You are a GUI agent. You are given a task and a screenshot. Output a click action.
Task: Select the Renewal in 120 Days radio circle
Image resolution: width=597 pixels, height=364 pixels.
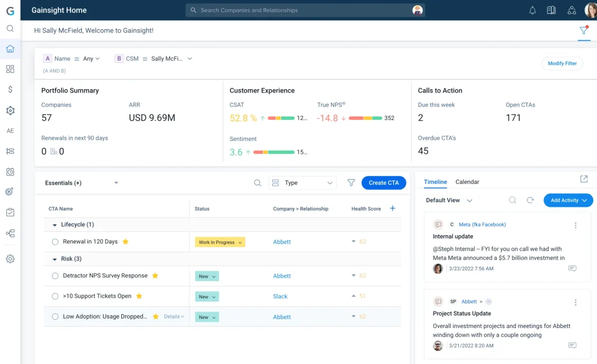(55, 242)
